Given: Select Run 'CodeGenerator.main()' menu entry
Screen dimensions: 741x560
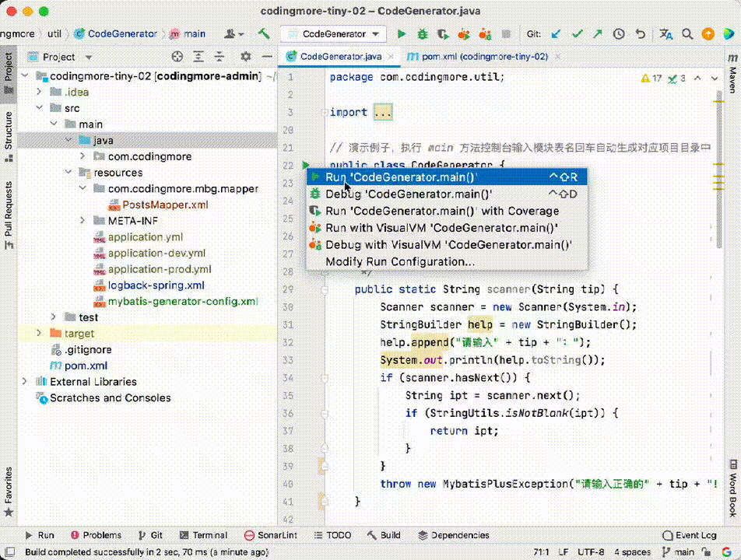Looking at the screenshot, I should coord(401,177).
